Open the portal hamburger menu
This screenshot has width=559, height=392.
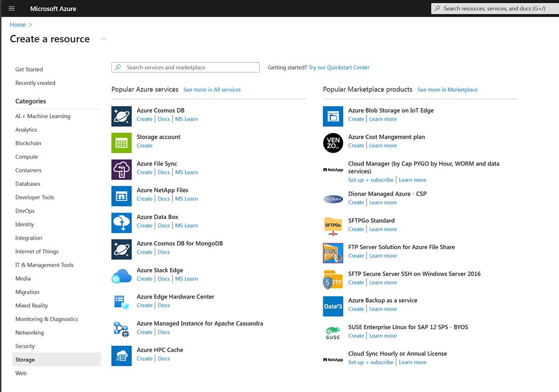pos(11,8)
